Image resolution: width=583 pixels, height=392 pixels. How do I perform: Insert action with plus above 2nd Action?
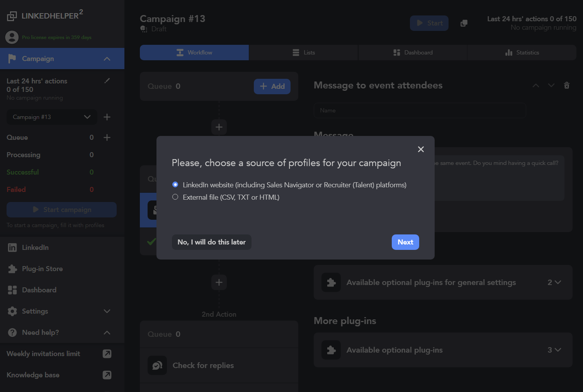tap(219, 282)
